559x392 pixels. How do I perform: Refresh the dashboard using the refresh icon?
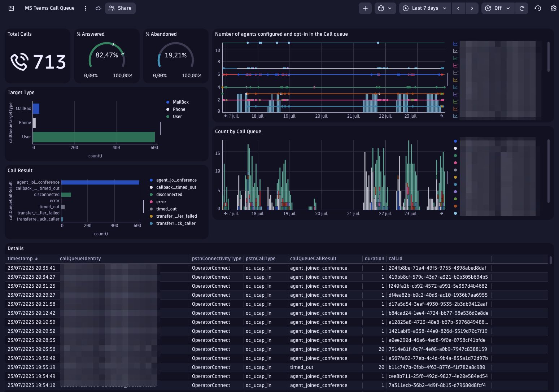[x=522, y=8]
